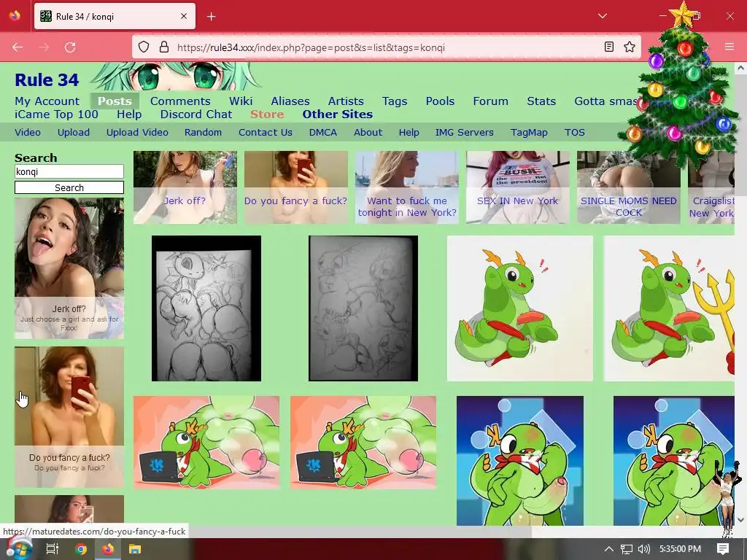The image size is (747, 560).
Task: Open the TOS link
Action: (575, 133)
